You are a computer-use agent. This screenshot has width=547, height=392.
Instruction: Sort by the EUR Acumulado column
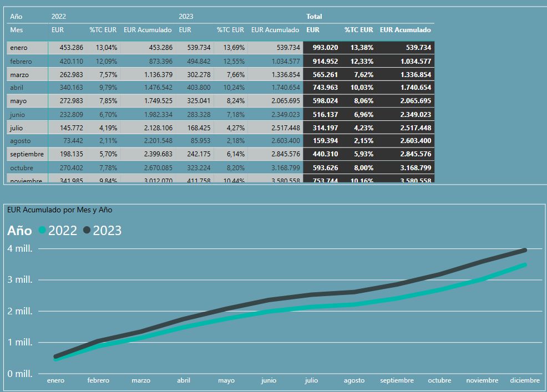pos(147,30)
